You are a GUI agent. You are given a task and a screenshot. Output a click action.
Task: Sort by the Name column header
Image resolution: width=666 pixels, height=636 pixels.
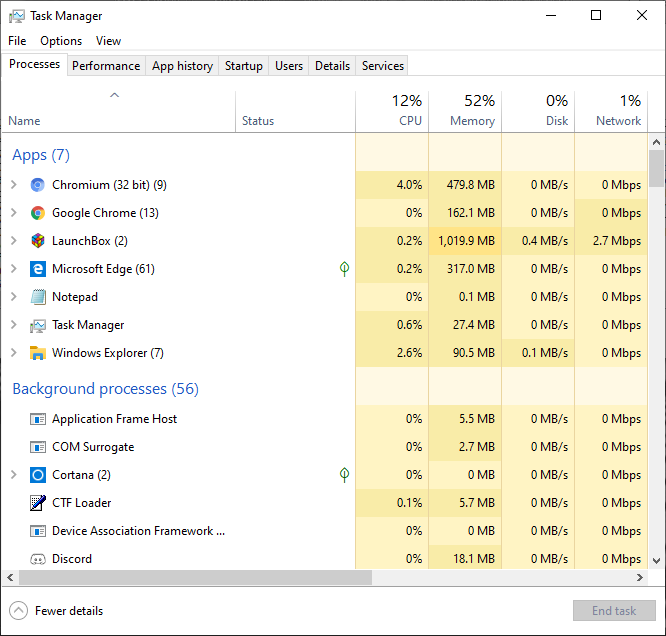(x=119, y=111)
